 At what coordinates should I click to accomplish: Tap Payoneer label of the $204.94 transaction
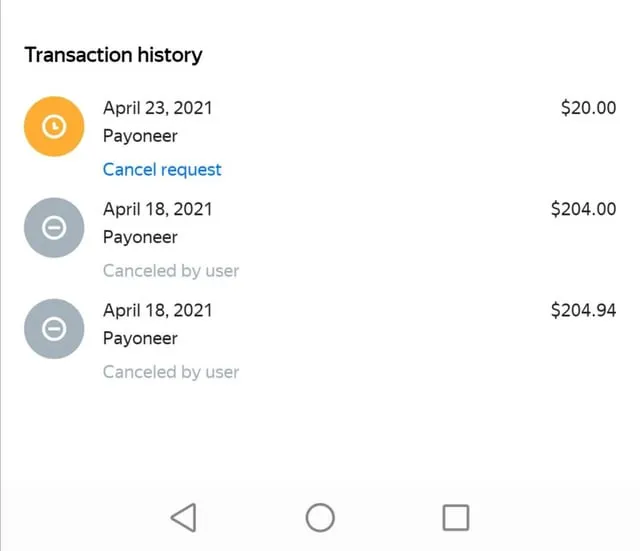(140, 339)
